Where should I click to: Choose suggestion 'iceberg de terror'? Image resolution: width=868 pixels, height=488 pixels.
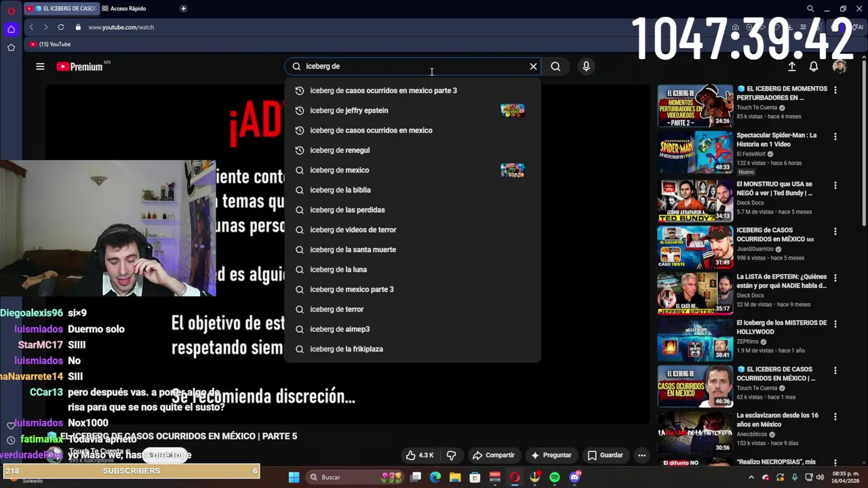pos(412,309)
